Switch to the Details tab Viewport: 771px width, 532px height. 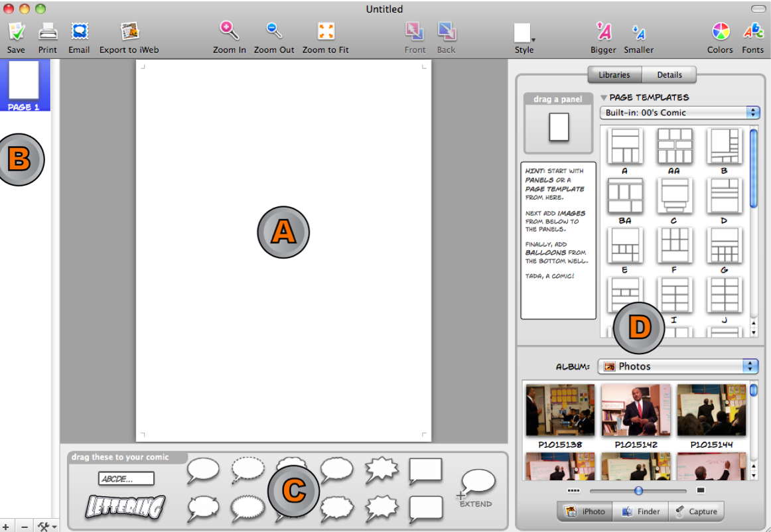tap(669, 75)
